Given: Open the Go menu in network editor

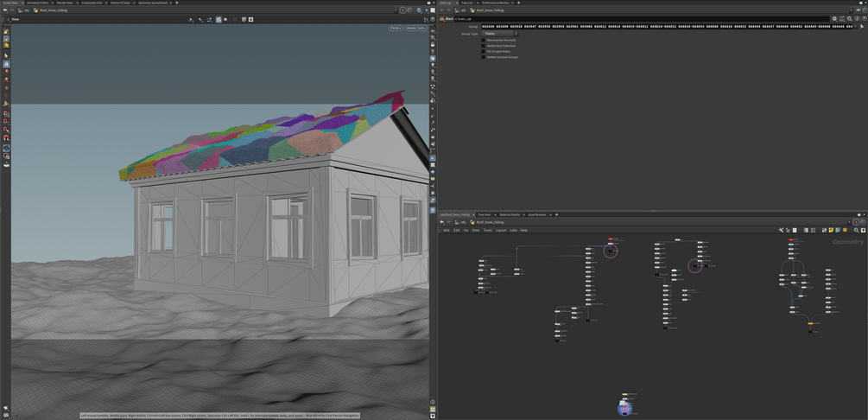Looking at the screenshot, I should (466, 230).
